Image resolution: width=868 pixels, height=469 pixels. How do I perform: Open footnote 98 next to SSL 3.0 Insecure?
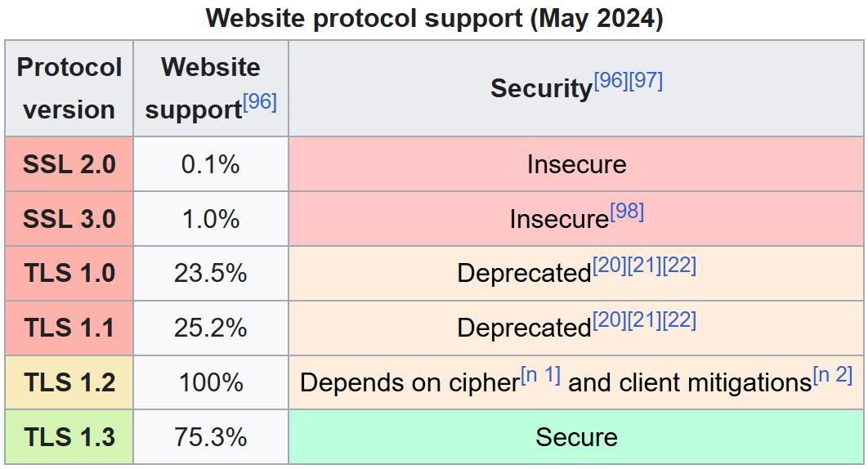pyautogui.click(x=627, y=212)
